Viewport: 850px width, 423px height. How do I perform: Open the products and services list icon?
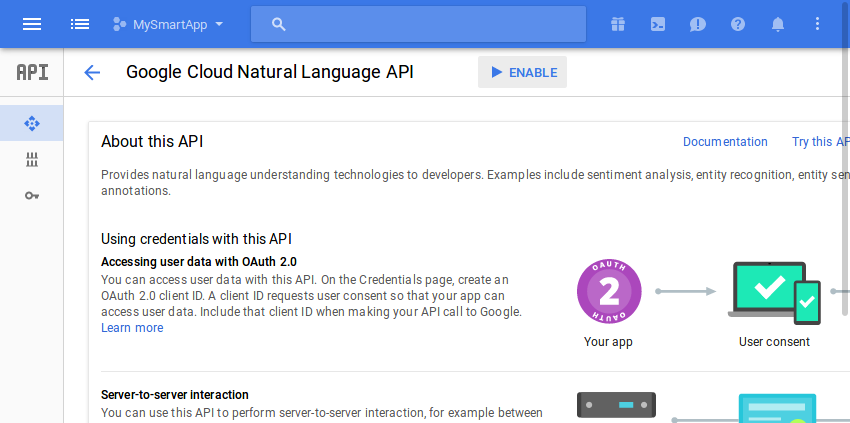[x=80, y=24]
